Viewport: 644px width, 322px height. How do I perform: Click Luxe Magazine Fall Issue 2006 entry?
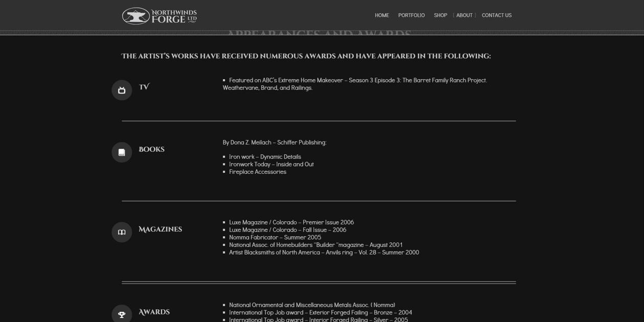288,230
